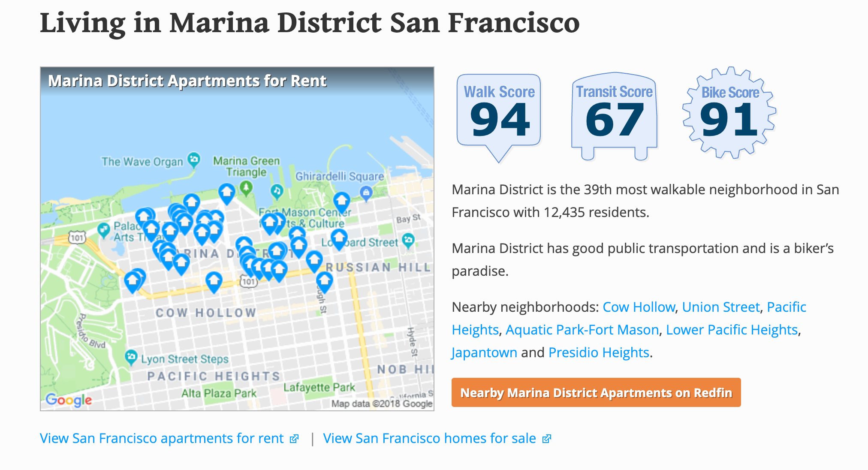Click Nearby Marina District Apartments on Redfin button
Screen dimensions: 868x470
[596, 392]
